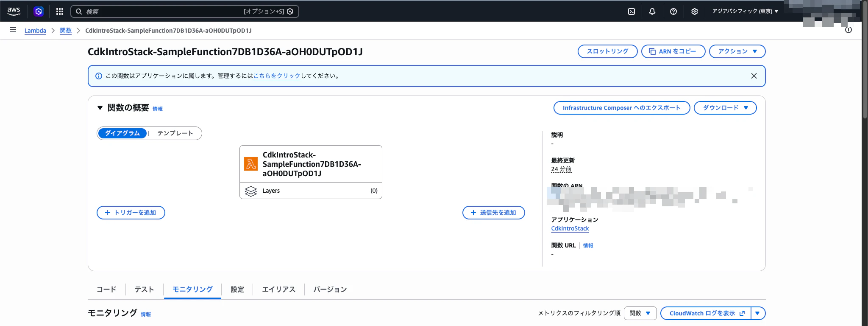The image size is (868, 326).
Task: Open the CdkIntroStack application link
Action: (570, 228)
